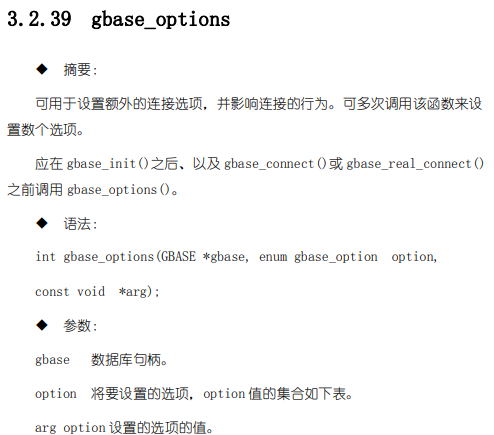Viewport: 494px width, 435px height.
Task: Click the text option 值的集合如下表
Action: [278, 394]
